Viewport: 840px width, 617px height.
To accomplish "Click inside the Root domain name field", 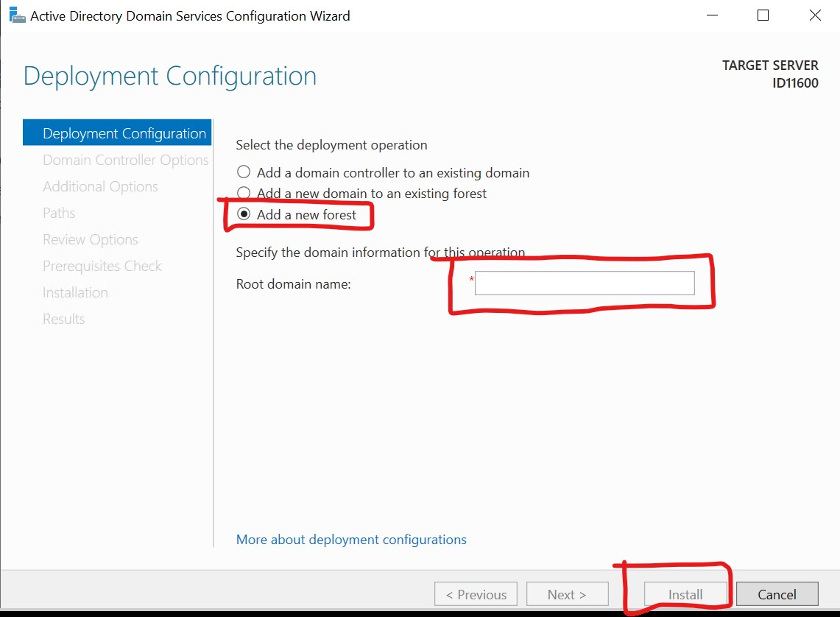I will [x=584, y=283].
